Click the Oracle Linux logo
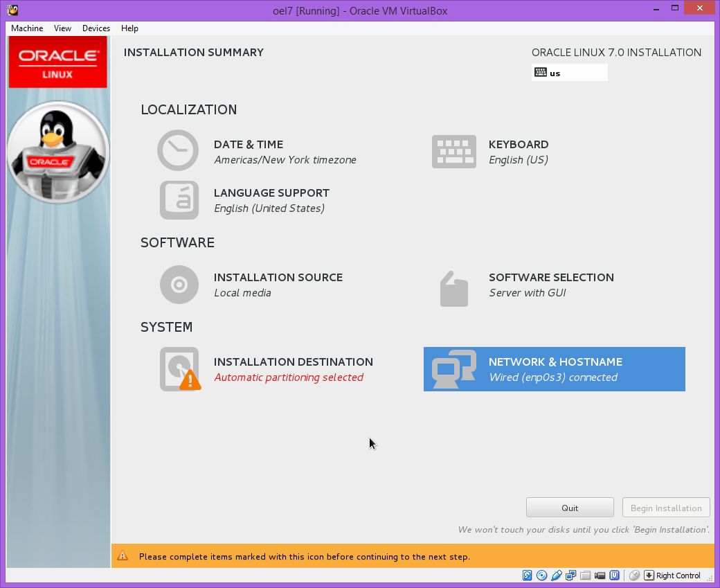Screen dimensions: 720x588 (58, 62)
